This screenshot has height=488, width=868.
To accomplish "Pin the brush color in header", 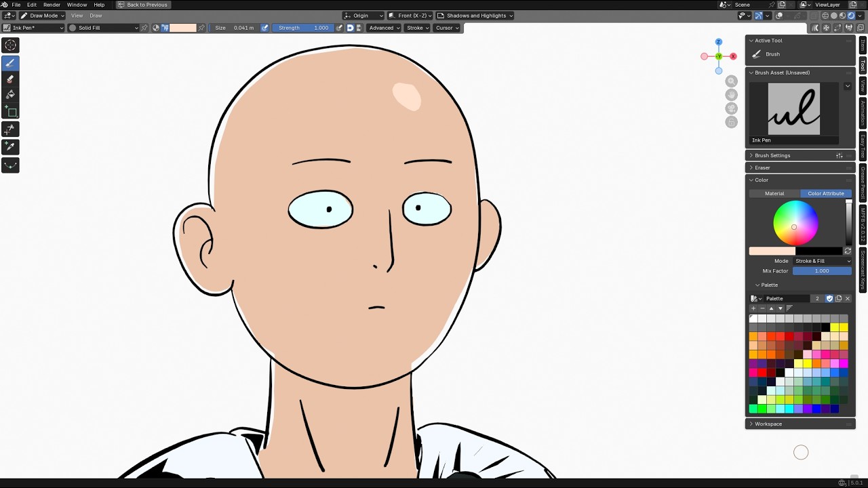I will (201, 28).
